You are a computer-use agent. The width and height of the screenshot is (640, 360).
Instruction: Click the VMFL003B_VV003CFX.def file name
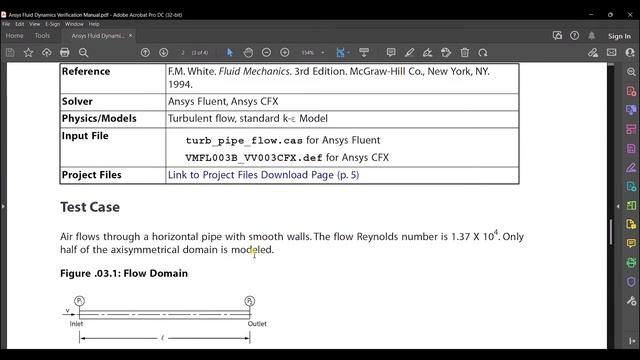pos(254,158)
